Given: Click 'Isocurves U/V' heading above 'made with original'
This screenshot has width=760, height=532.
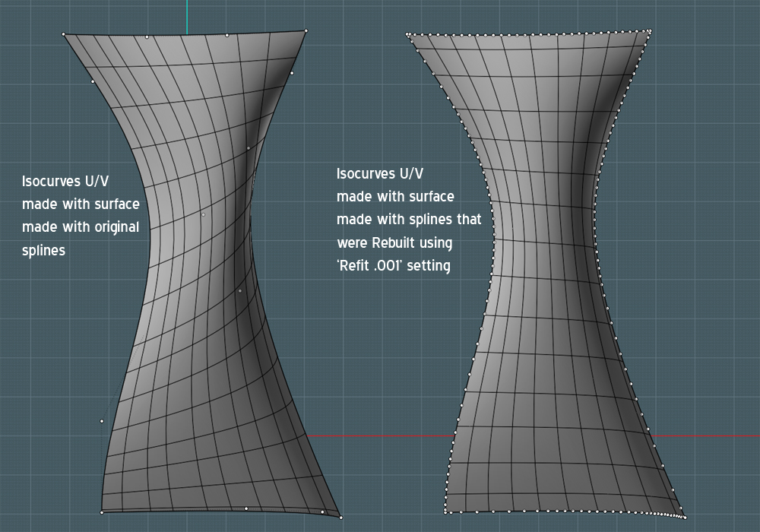Looking at the screenshot, I should (x=65, y=181).
